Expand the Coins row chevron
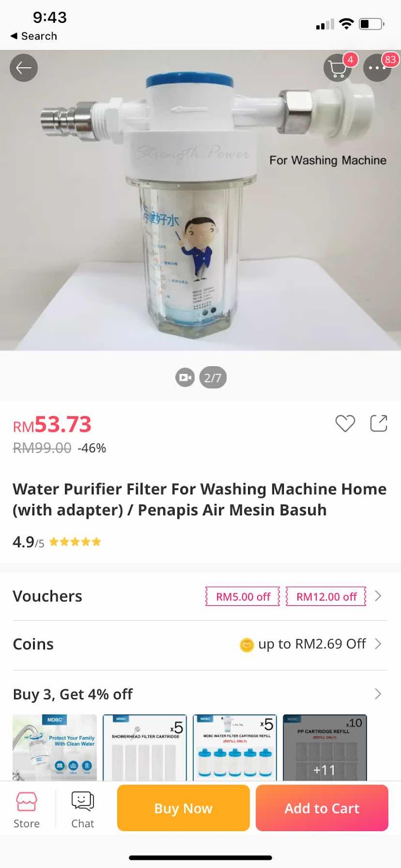Image resolution: width=401 pixels, height=868 pixels. 378,644
